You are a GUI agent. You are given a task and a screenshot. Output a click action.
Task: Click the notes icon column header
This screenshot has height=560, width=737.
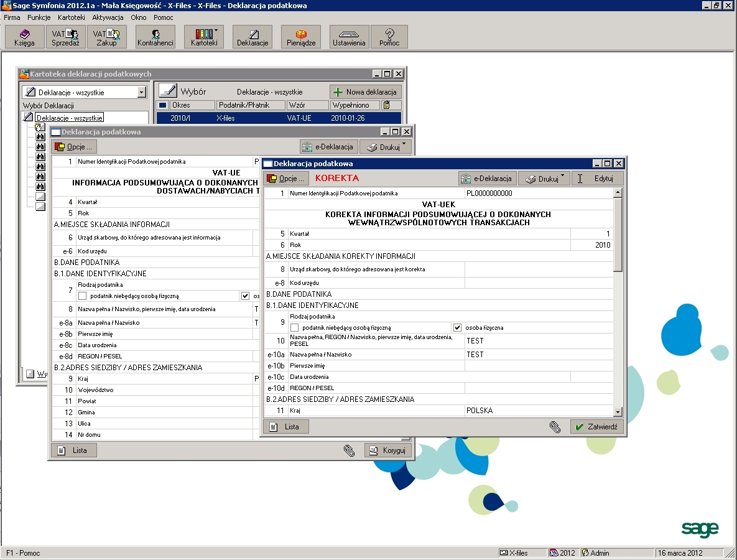pyautogui.click(x=387, y=105)
